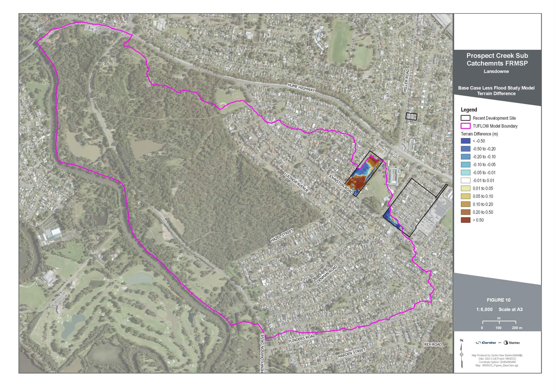Click the Denman Road street label

[327, 274]
